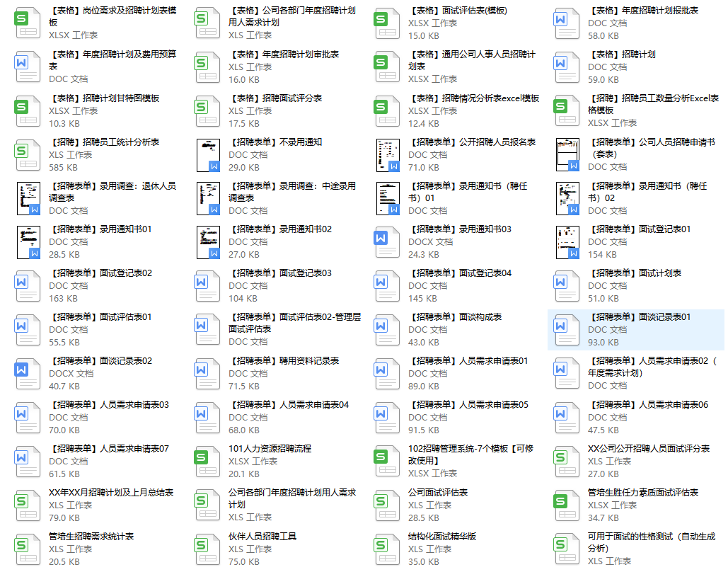Click the 公司人员招聘申请书(套表) thumbnail
728x572 pixels.
pos(567,155)
